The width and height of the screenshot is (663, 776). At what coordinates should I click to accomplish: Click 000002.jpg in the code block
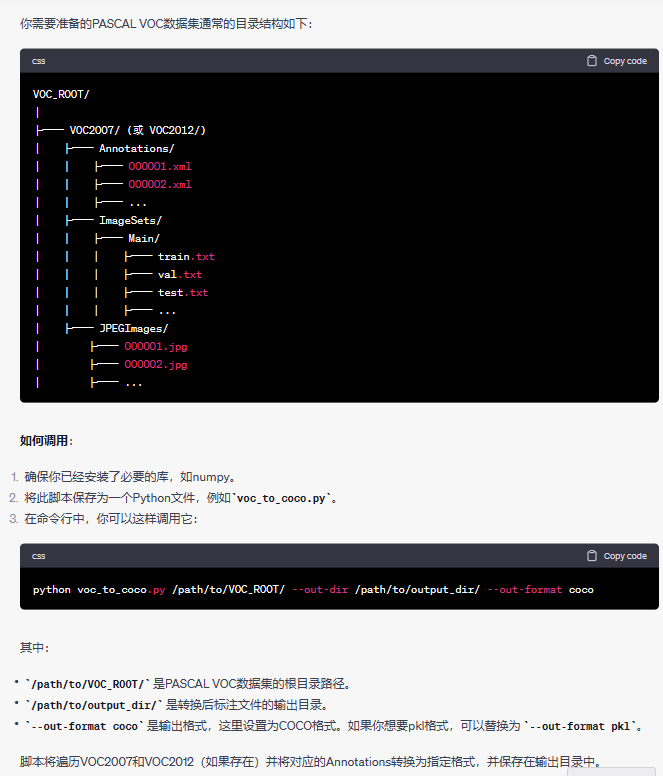point(156,364)
